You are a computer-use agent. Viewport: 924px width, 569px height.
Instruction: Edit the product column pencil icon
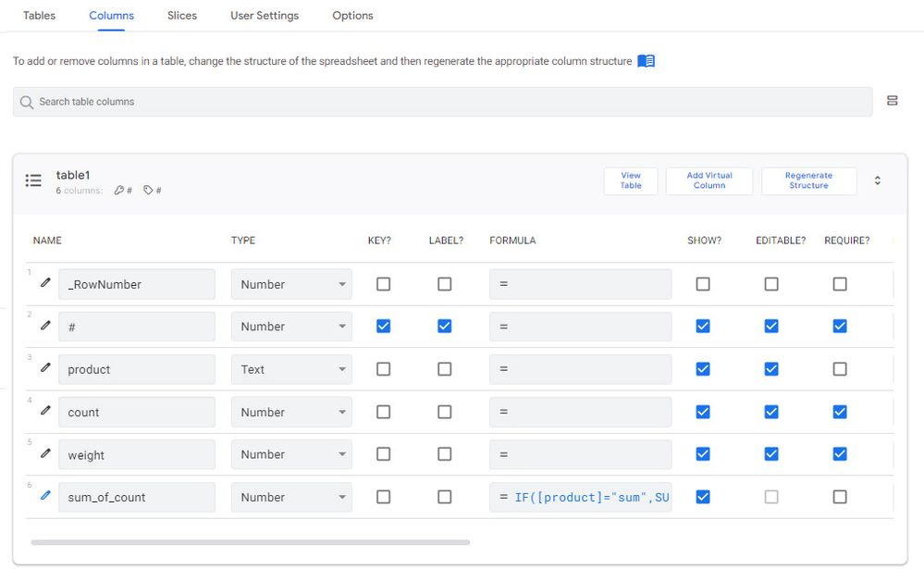click(x=45, y=367)
